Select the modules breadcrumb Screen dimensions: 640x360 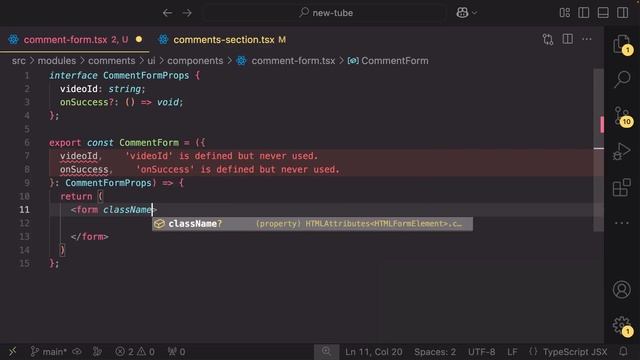click(57, 61)
